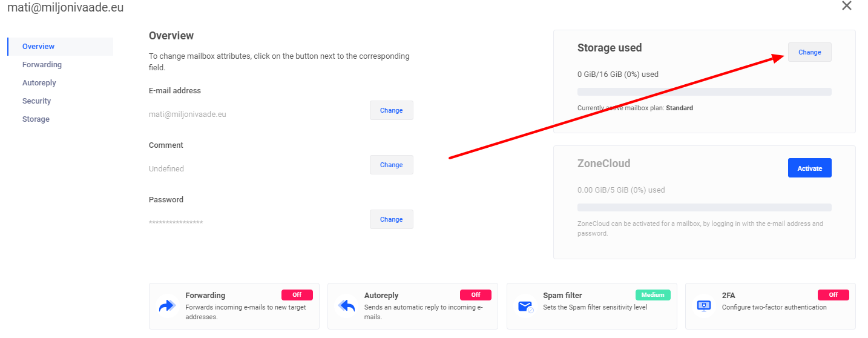
Task: Open the Overview sidebar item
Action: pos(61,47)
